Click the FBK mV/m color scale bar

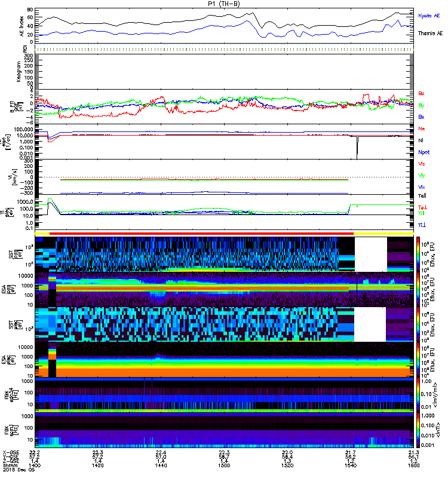tap(418, 394)
